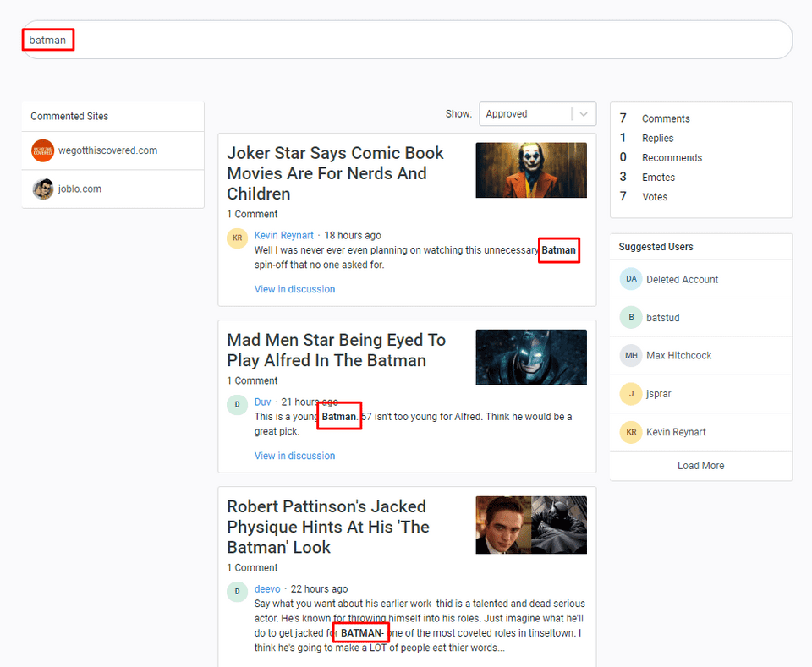
Task: Click the wegotthiscovered.com site logo icon
Action: [x=42, y=150]
